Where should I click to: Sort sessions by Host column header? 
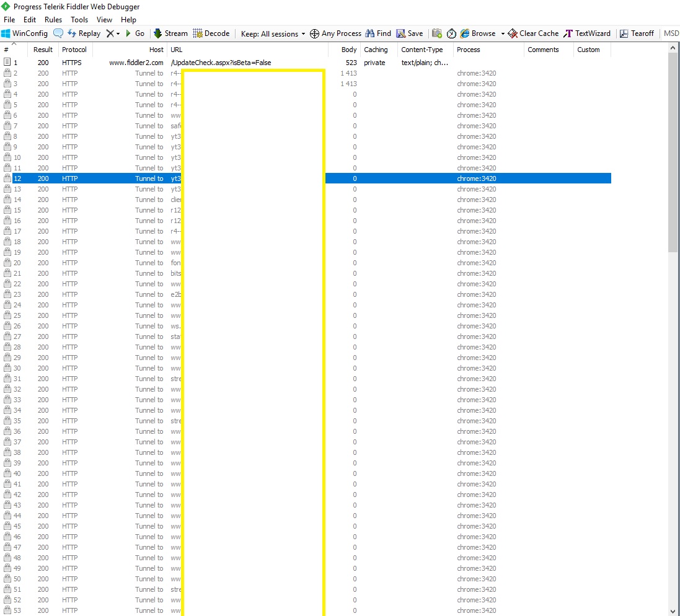[130, 50]
